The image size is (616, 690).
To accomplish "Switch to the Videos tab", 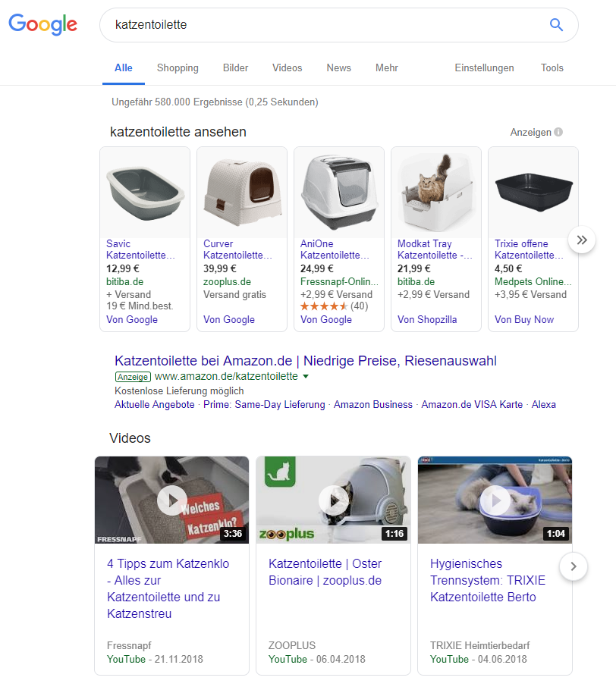I will pyautogui.click(x=287, y=67).
